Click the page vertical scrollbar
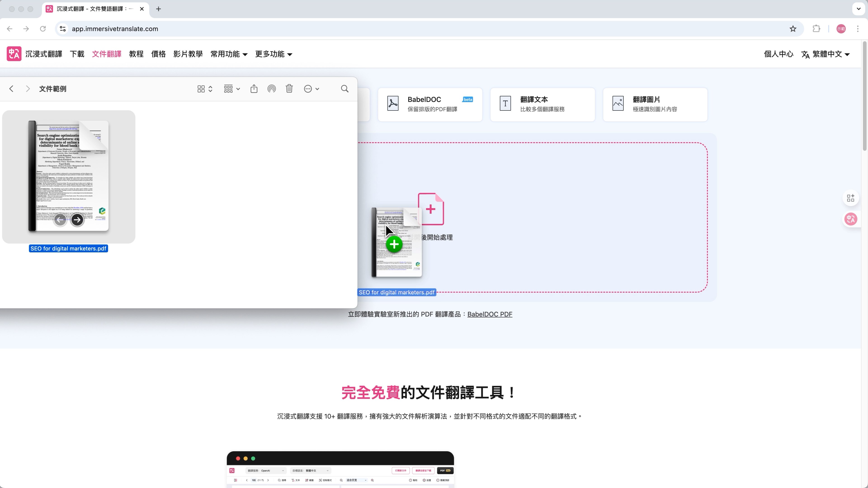This screenshot has width=868, height=488. click(864, 96)
